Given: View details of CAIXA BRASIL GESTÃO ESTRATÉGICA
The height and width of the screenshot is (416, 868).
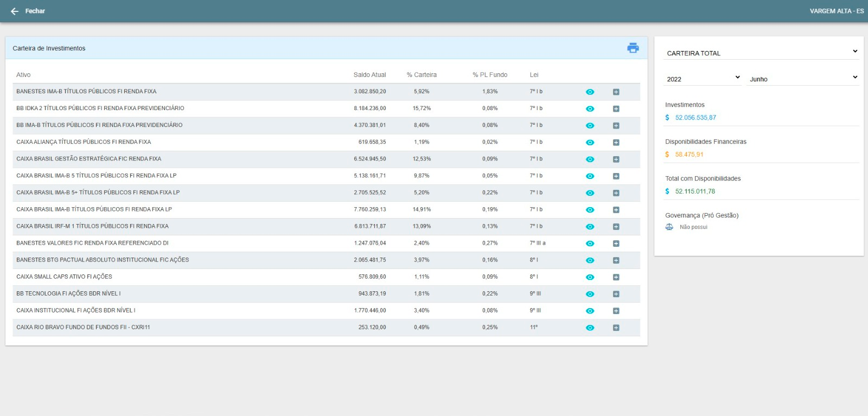Looking at the screenshot, I should tap(590, 159).
